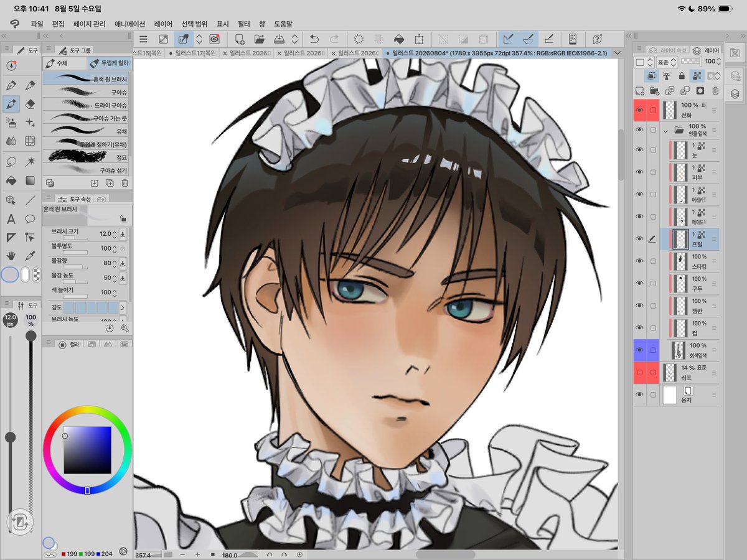The height and width of the screenshot is (560, 747).
Task: Toggle Lock layer icon in layer panel
Action: 682,76
